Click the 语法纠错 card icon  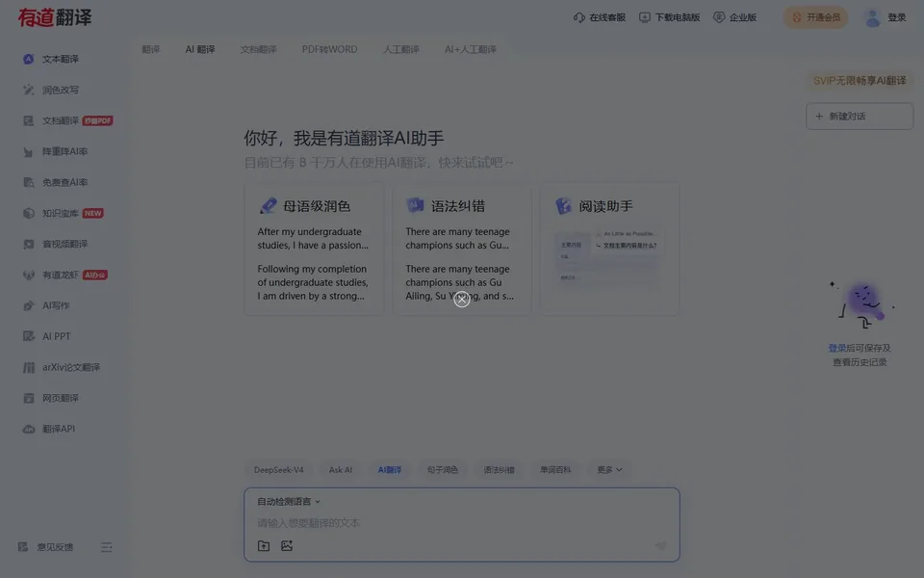tap(416, 205)
